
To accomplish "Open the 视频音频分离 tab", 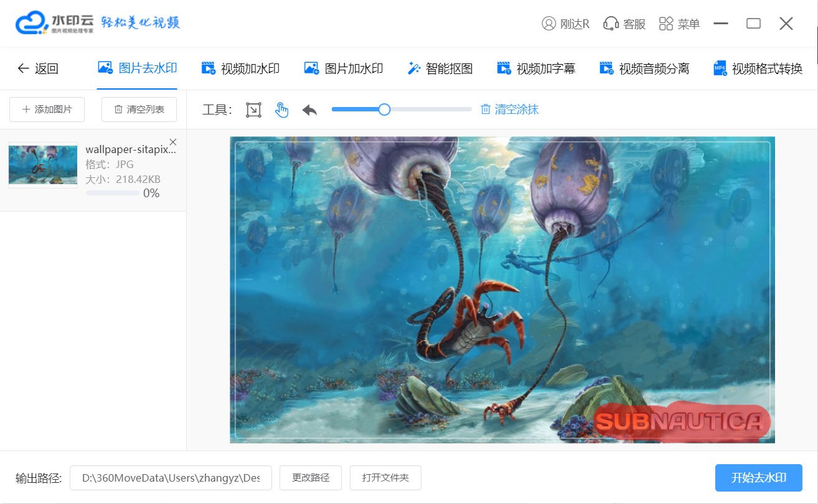I will pos(644,68).
